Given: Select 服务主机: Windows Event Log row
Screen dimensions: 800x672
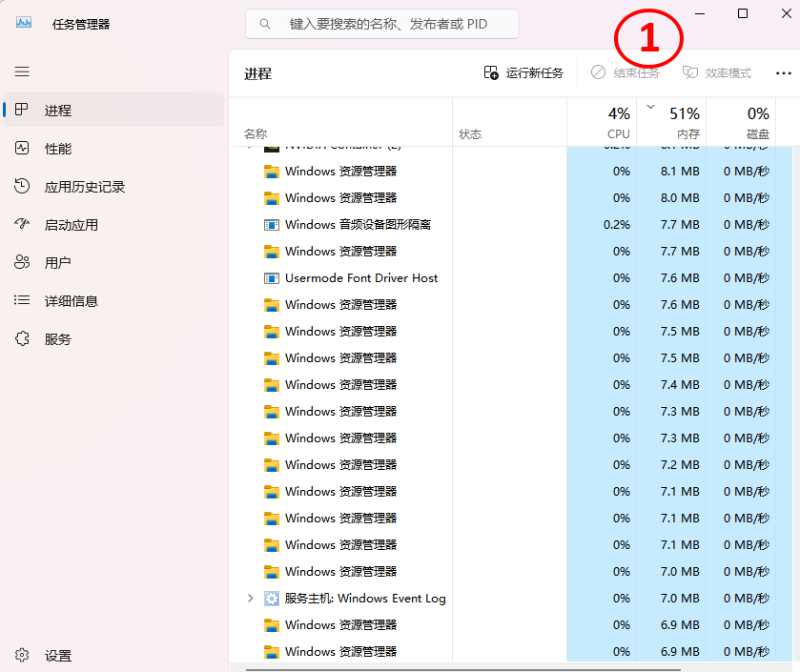Looking at the screenshot, I should pyautogui.click(x=510, y=598).
